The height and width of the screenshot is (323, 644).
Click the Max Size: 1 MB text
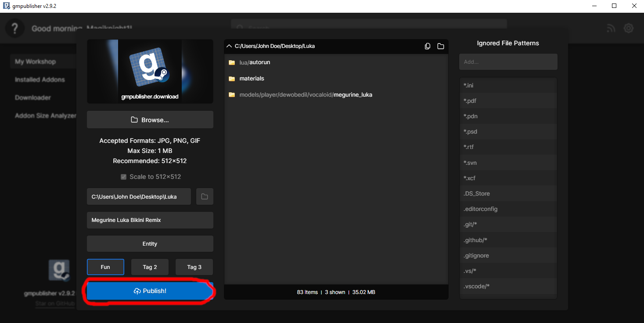pyautogui.click(x=150, y=151)
